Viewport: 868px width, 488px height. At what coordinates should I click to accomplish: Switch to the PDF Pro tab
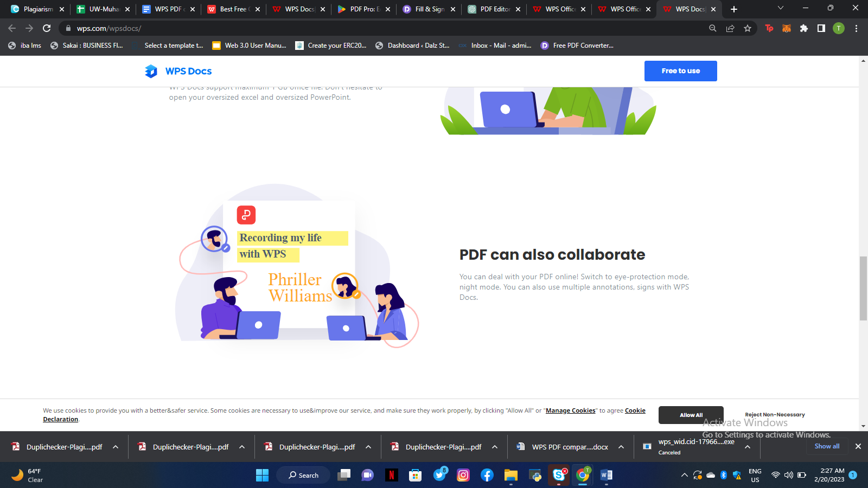(x=363, y=9)
